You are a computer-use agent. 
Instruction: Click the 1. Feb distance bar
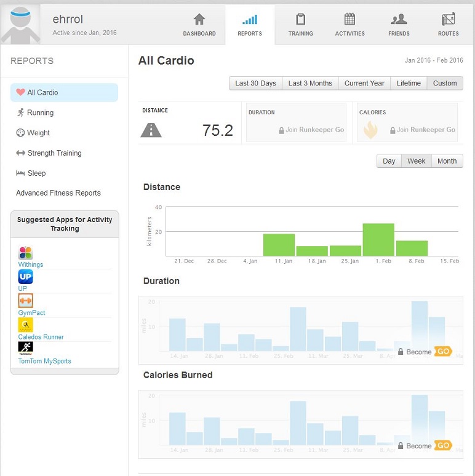pyautogui.click(x=378, y=240)
